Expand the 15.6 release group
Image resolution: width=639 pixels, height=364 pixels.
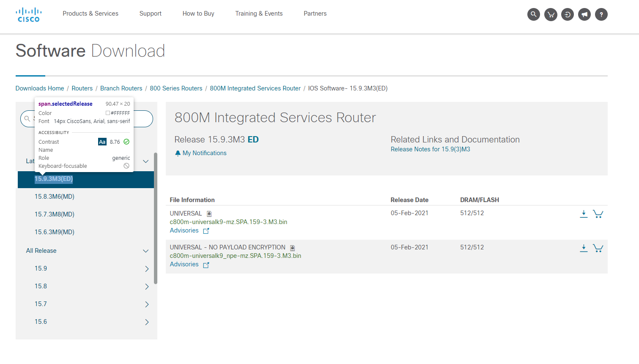tap(147, 322)
